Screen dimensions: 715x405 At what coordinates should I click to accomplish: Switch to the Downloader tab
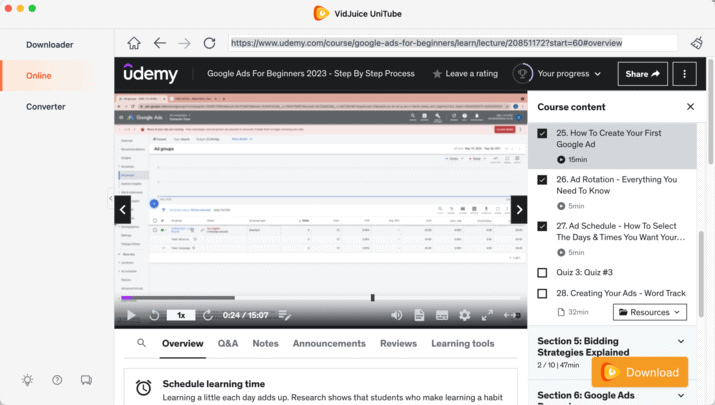(50, 45)
